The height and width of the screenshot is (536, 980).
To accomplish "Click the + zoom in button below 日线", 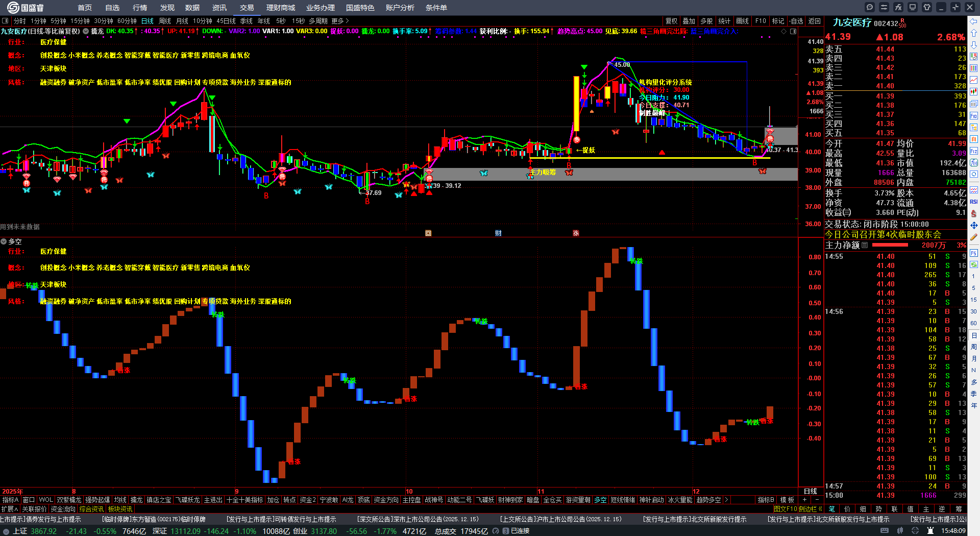I will tap(805, 500).
